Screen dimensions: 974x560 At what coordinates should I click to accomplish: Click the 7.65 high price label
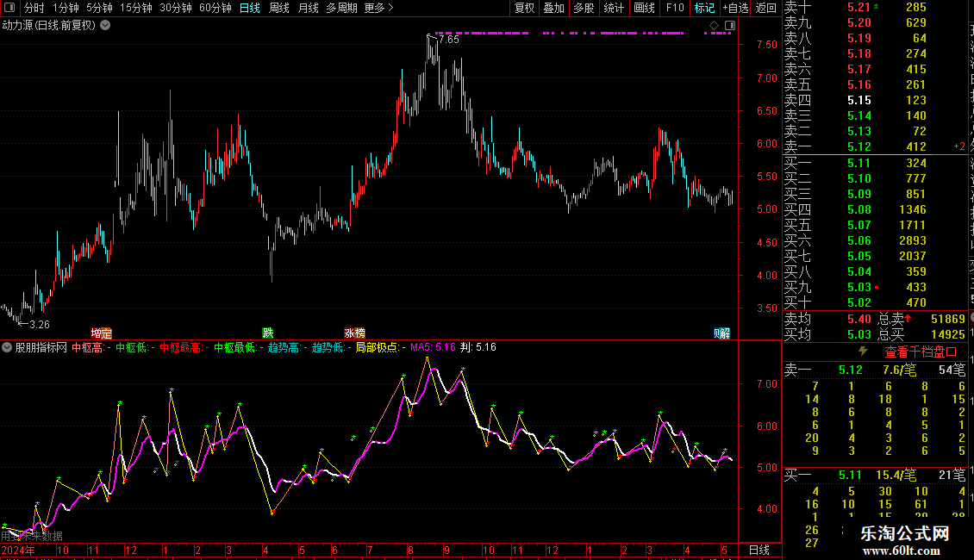[448, 40]
